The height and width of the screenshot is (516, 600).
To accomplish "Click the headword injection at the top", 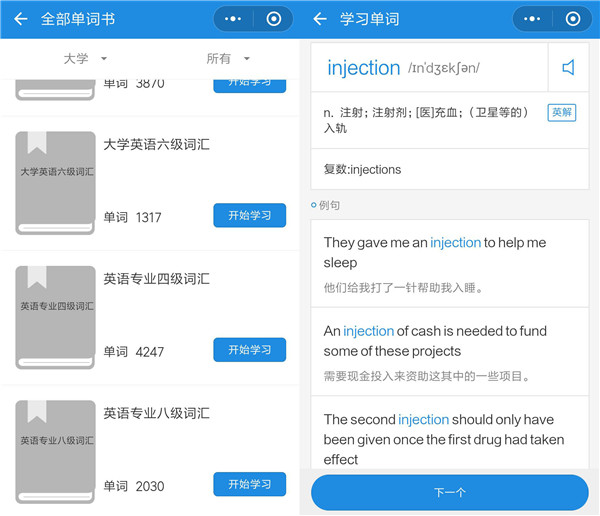I will click(x=363, y=68).
